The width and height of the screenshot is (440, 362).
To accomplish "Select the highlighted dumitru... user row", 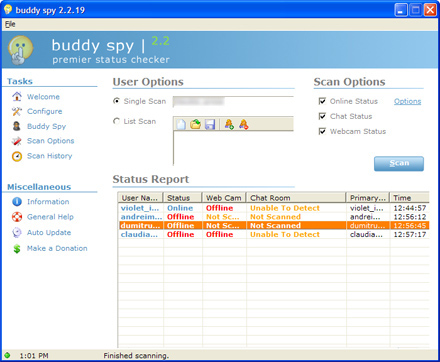I will [x=274, y=226].
